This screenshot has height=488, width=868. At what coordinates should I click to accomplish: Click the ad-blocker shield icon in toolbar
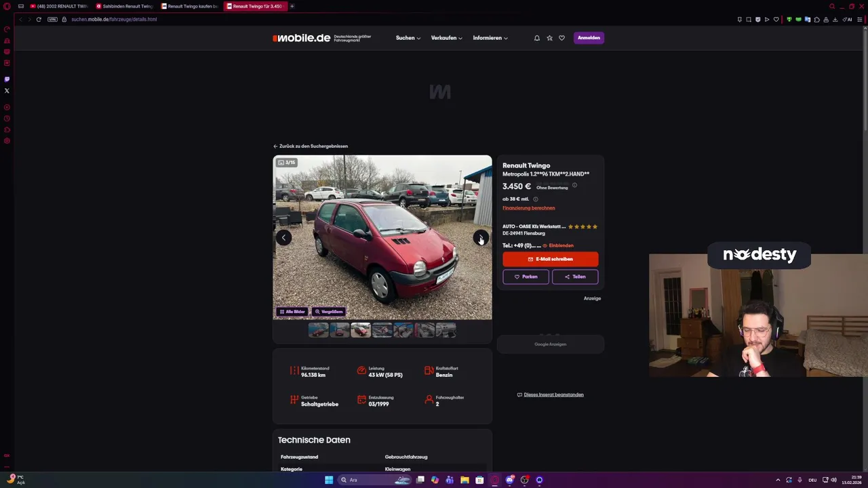click(x=757, y=19)
